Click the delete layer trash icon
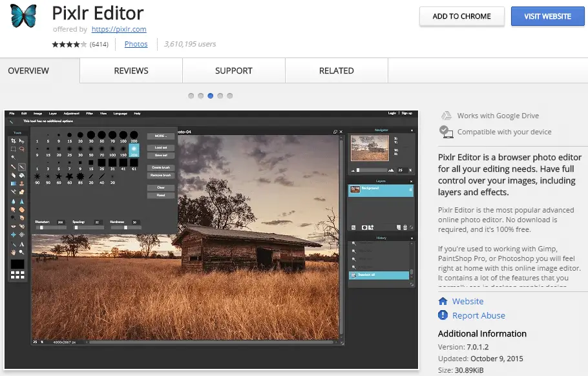The width and height of the screenshot is (588, 376). pyautogui.click(x=405, y=227)
